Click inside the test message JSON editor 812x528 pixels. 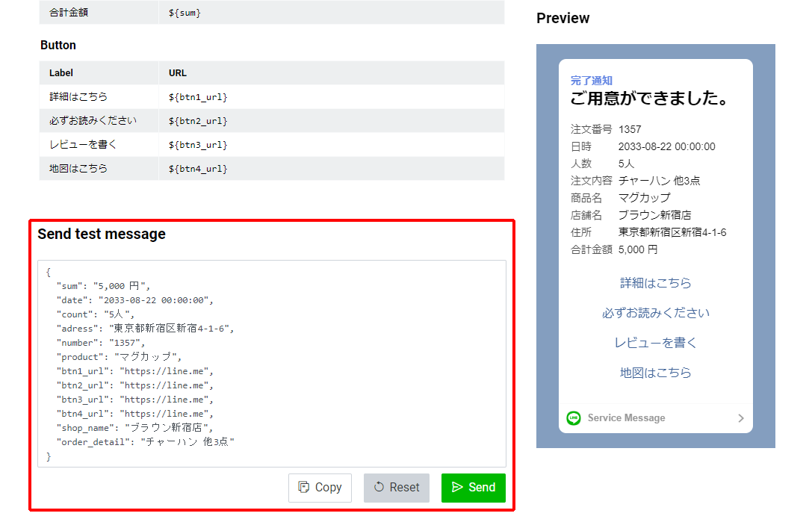click(x=272, y=364)
